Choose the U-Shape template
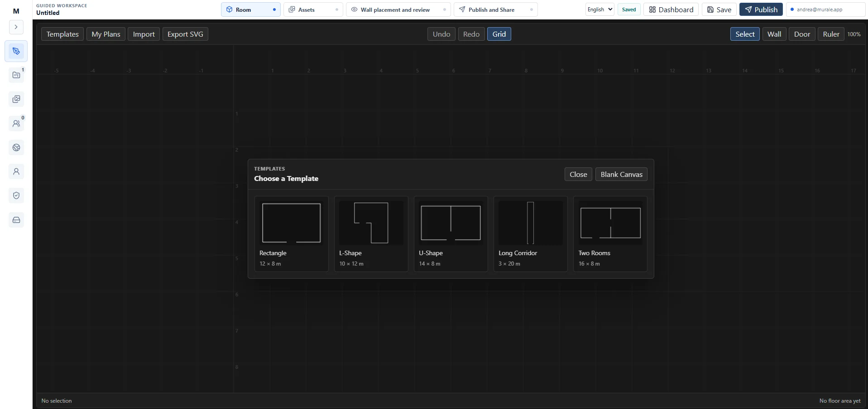 point(451,234)
